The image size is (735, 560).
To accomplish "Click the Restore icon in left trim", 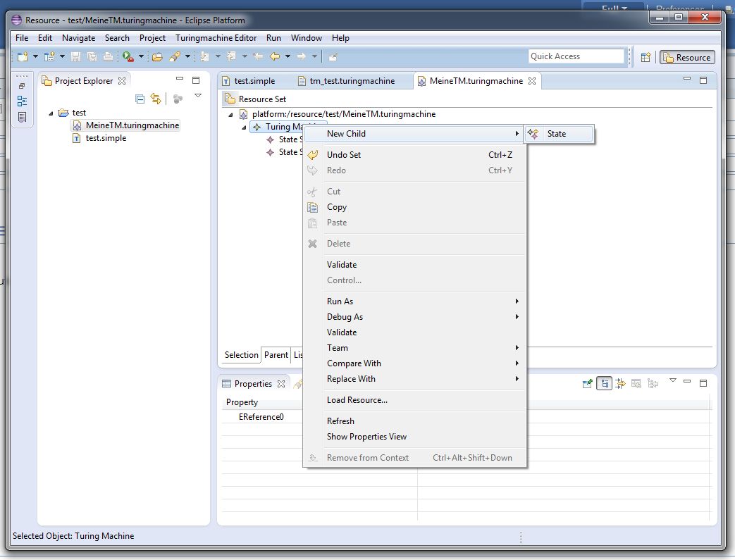I will [x=22, y=86].
